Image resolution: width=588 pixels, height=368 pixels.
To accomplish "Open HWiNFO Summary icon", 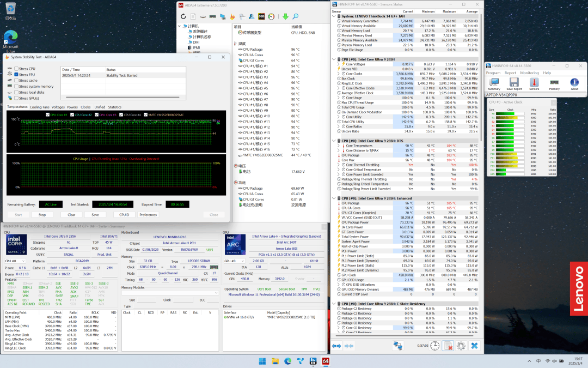I will (494, 83).
